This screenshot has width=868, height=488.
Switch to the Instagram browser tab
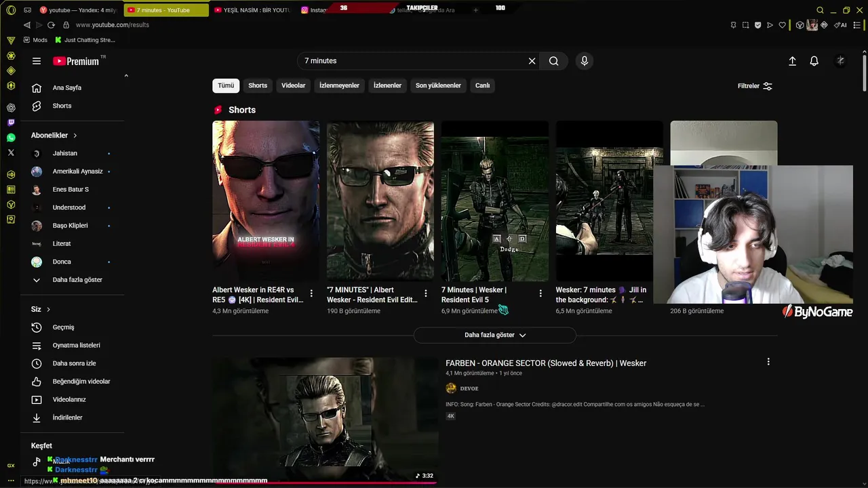click(x=314, y=10)
